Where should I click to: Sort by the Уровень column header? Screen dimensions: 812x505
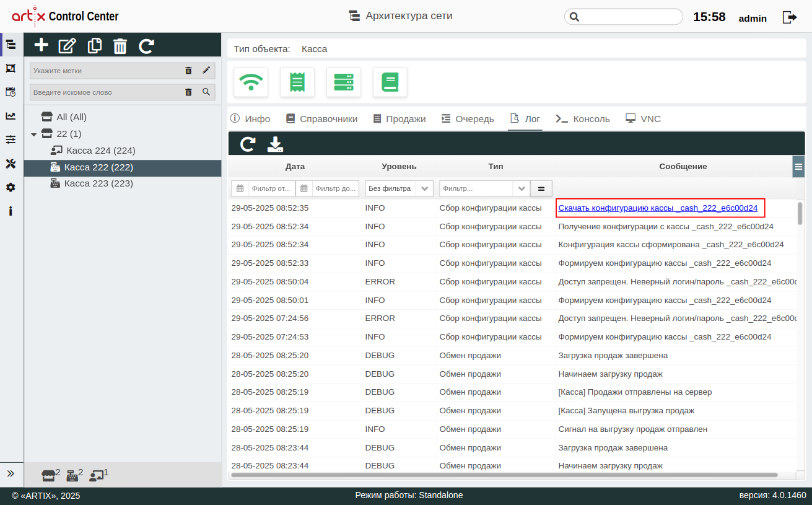(399, 166)
